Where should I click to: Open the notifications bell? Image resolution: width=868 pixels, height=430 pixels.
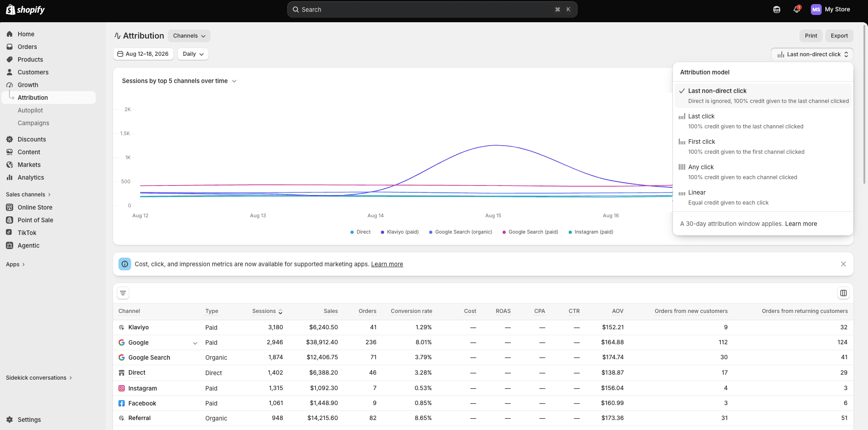pos(796,10)
